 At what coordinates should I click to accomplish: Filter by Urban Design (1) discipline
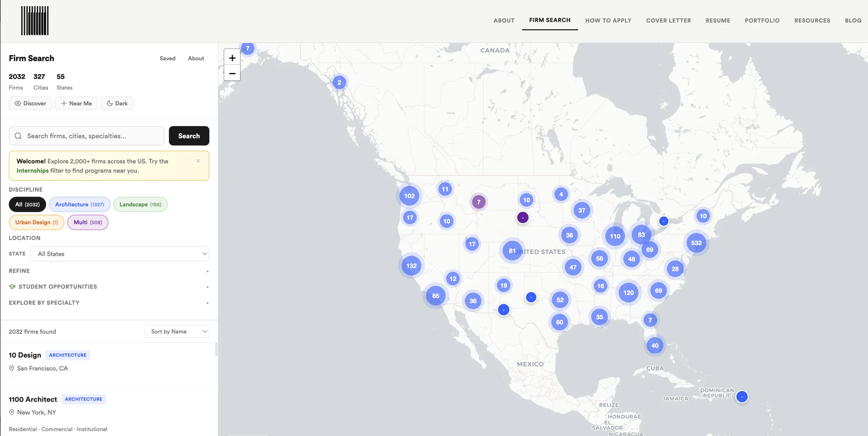tap(36, 222)
